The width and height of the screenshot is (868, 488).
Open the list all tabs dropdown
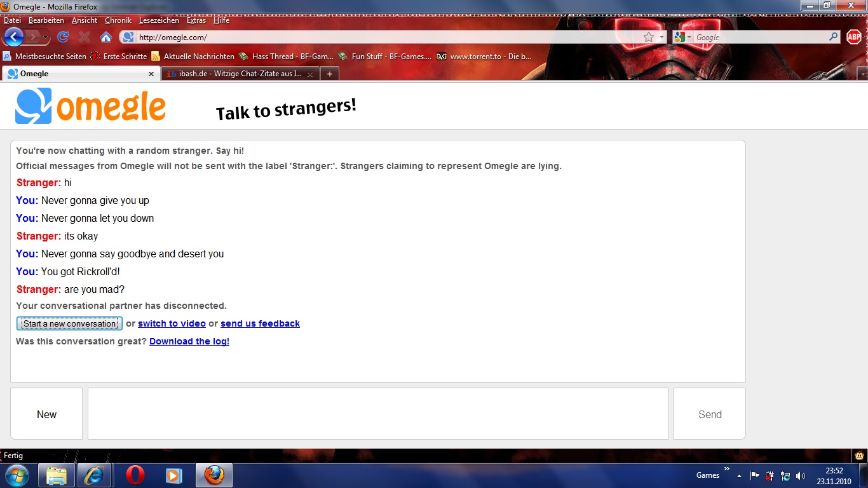(862, 74)
